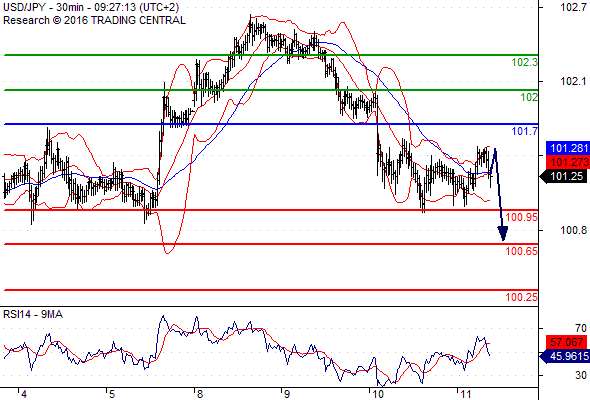The width and height of the screenshot is (590, 400).
Task: Click the Trading Central research copyright text
Action: tap(94, 20)
